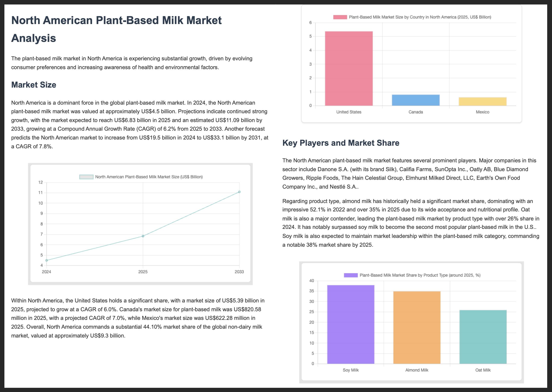Screen dimensions: 552x392
Task: Click the gray legend swatch of the line chart
Action: tap(86, 177)
